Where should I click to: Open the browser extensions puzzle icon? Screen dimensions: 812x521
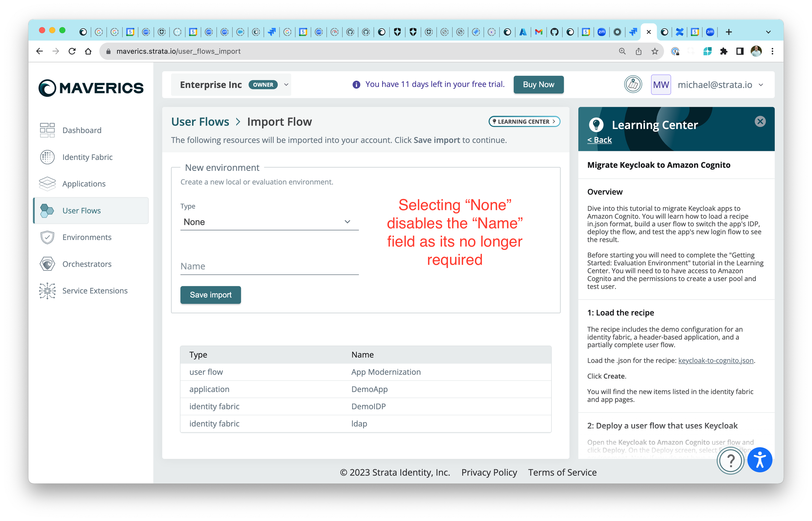[x=723, y=51]
